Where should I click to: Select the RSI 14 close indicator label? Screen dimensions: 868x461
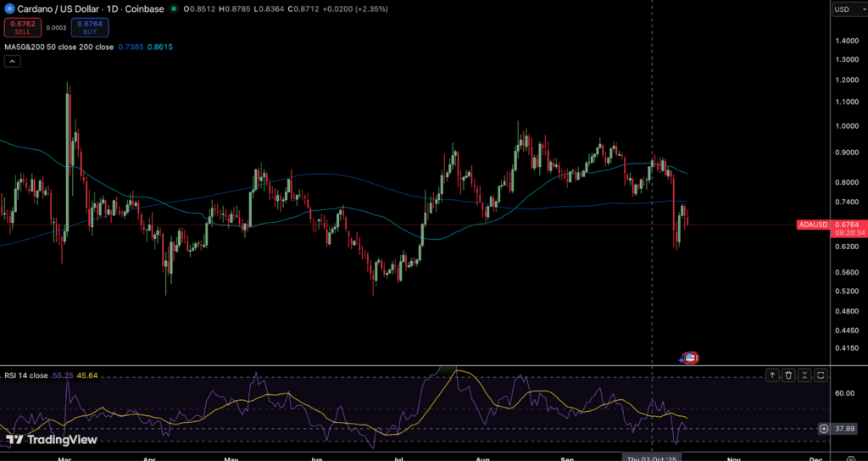pos(26,375)
